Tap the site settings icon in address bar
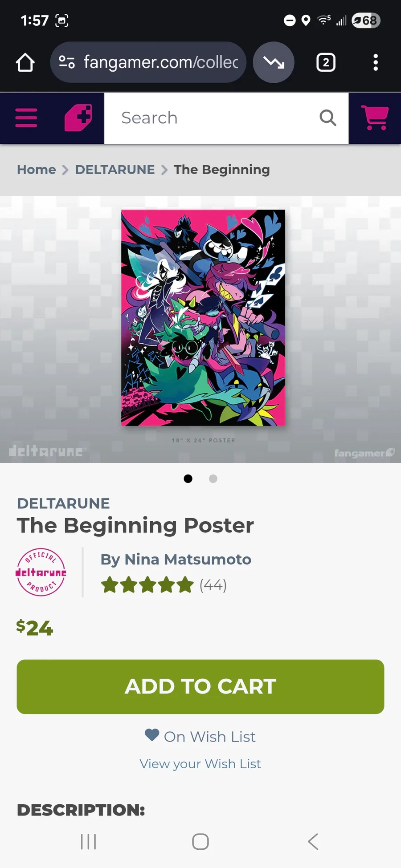401x868 pixels. tap(67, 62)
